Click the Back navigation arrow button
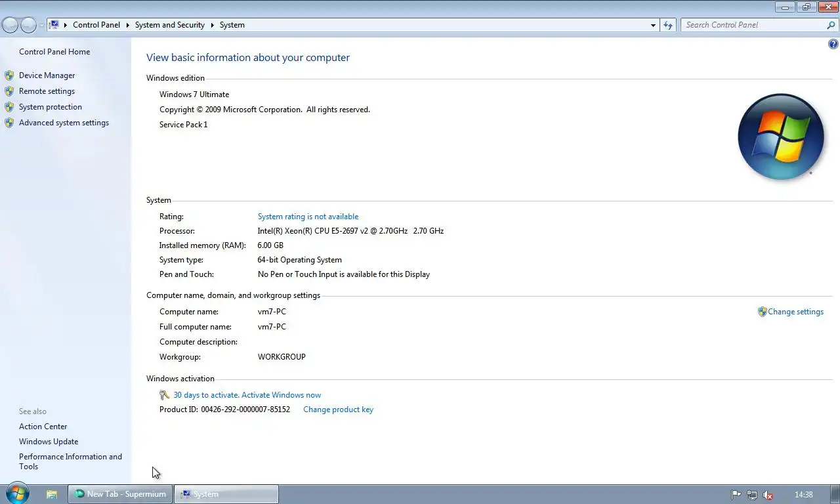840x504 pixels. coord(10,25)
